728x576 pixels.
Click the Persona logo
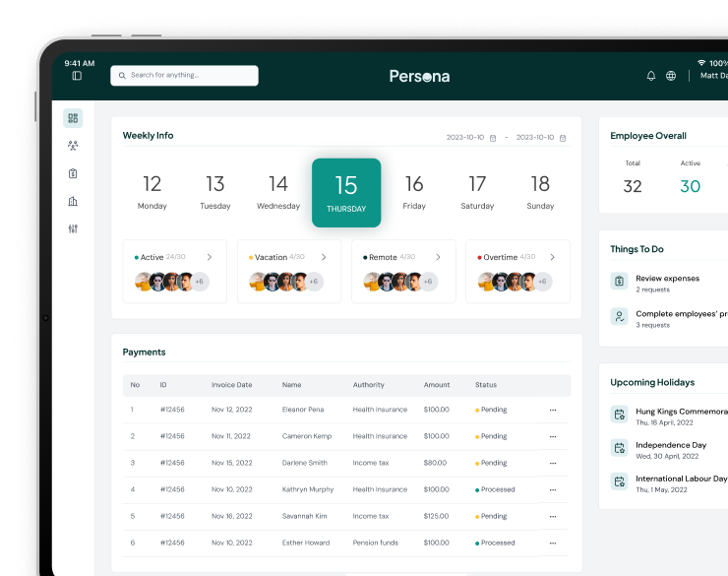point(419,76)
